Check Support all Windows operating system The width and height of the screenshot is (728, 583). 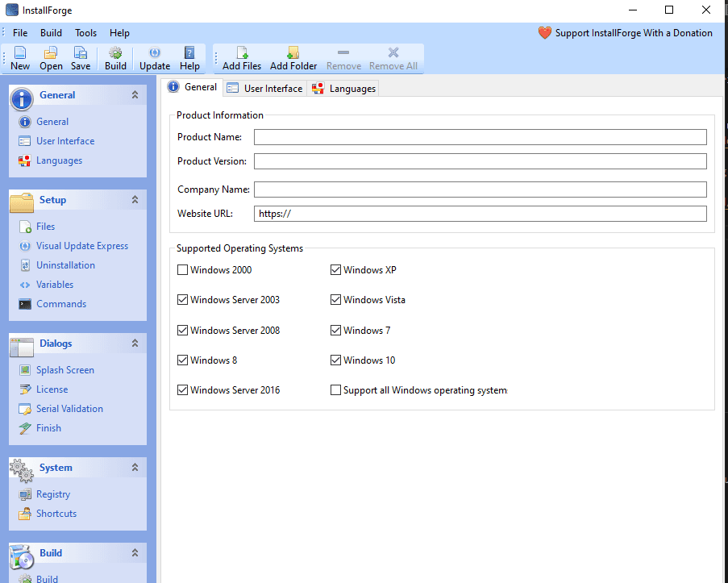point(335,389)
